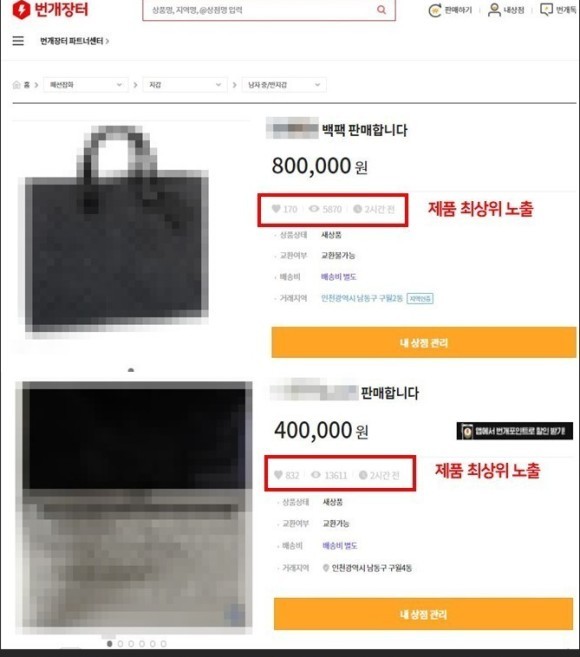Click 내 상점 관리 for 400,000원 item
580x657 pixels.
point(423,614)
